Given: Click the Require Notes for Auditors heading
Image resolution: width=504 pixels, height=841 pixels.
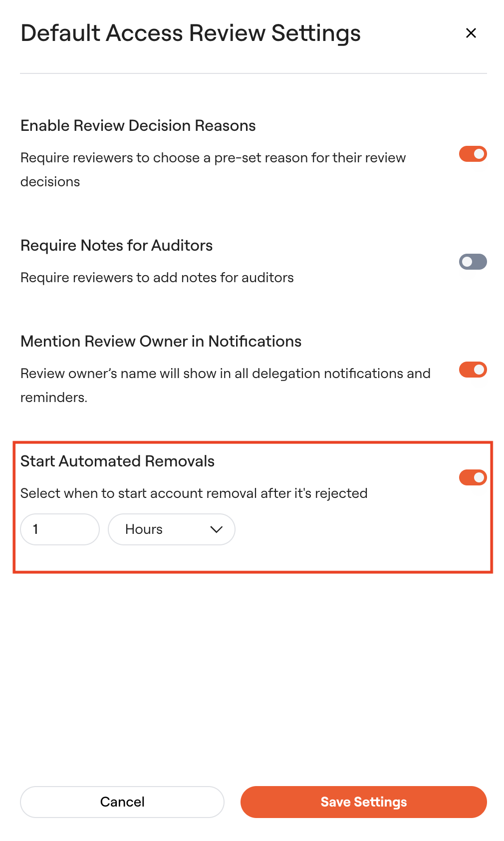Looking at the screenshot, I should coord(117,245).
